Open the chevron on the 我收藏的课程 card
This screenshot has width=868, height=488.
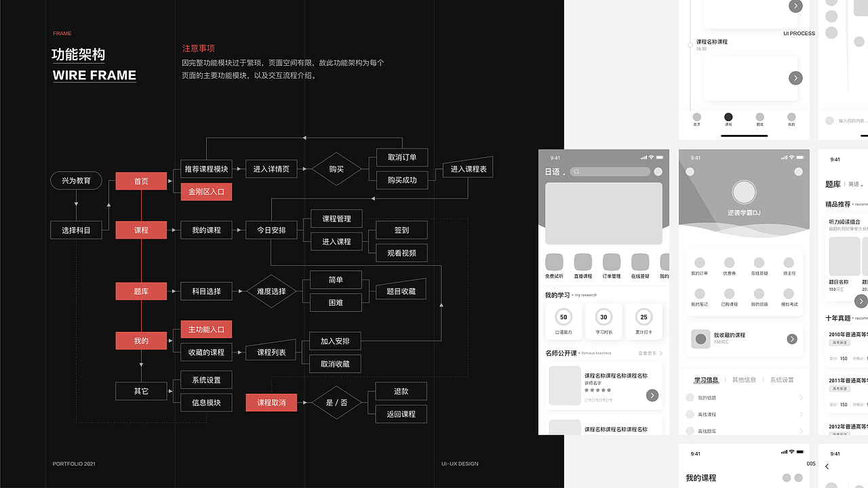tap(792, 339)
